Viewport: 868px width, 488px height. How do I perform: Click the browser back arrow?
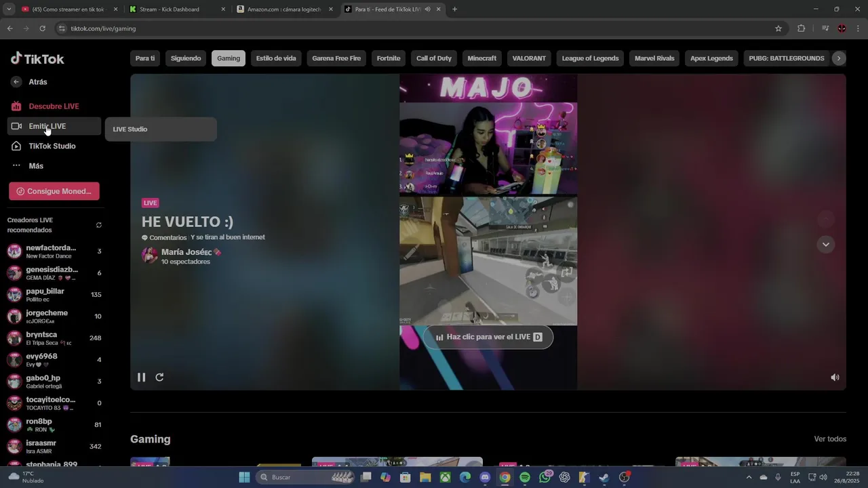click(9, 28)
